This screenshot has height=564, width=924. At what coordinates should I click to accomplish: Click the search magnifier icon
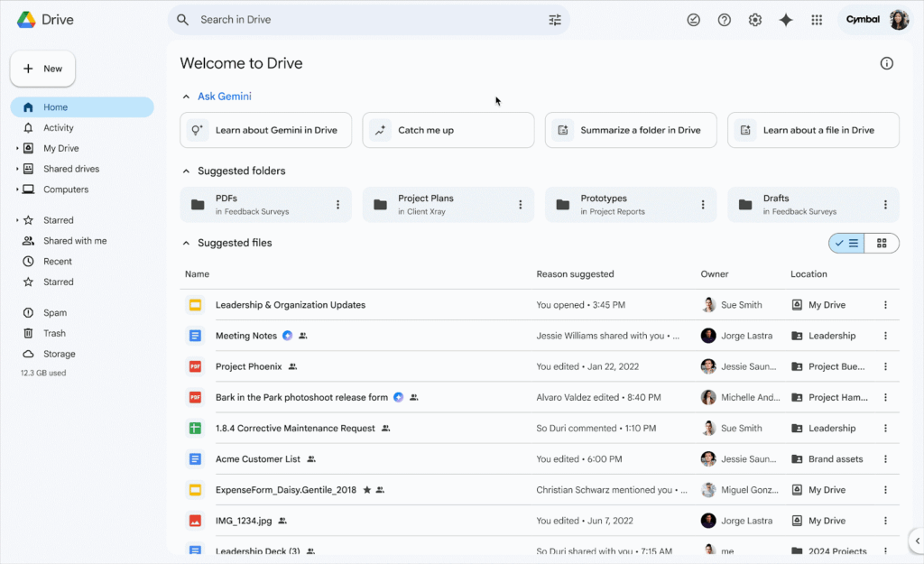coord(182,20)
